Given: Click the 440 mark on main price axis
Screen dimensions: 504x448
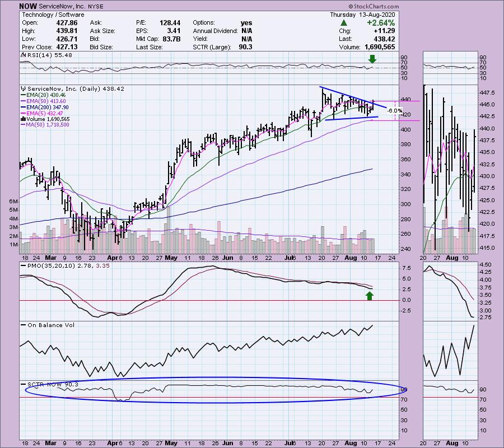Looking at the screenshot, I should [405, 99].
